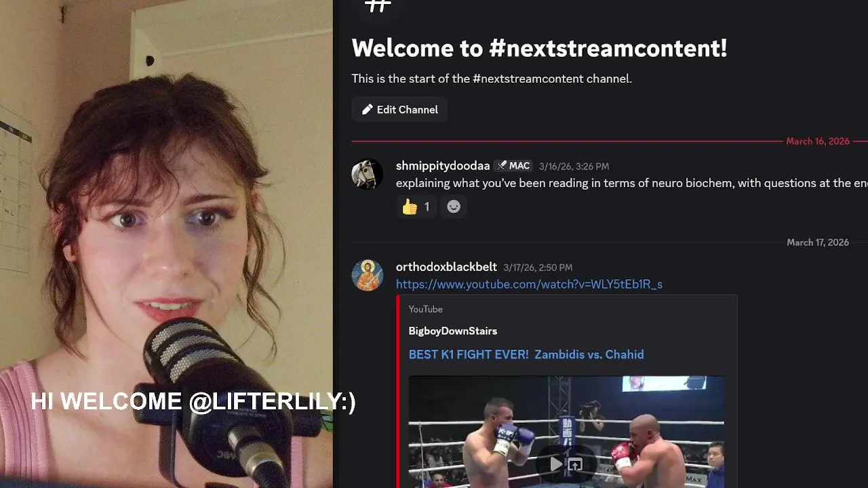Open BEST K1 FIGHT EVER video title
Image resolution: width=868 pixels, height=488 pixels.
pyautogui.click(x=526, y=354)
